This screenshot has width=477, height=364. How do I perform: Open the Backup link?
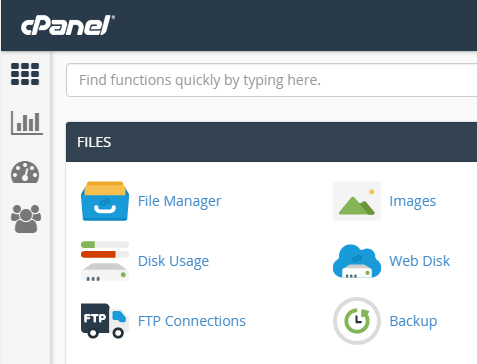coord(413,321)
